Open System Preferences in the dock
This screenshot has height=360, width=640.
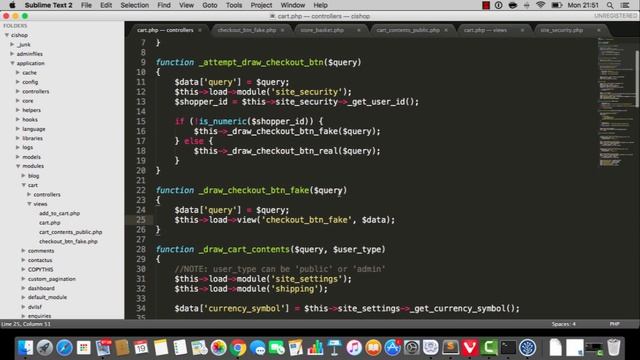click(412, 348)
